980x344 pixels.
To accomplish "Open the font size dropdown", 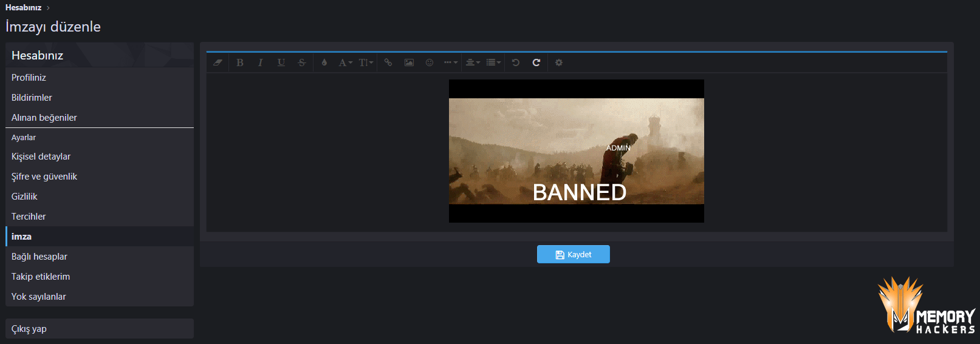I will [x=366, y=62].
